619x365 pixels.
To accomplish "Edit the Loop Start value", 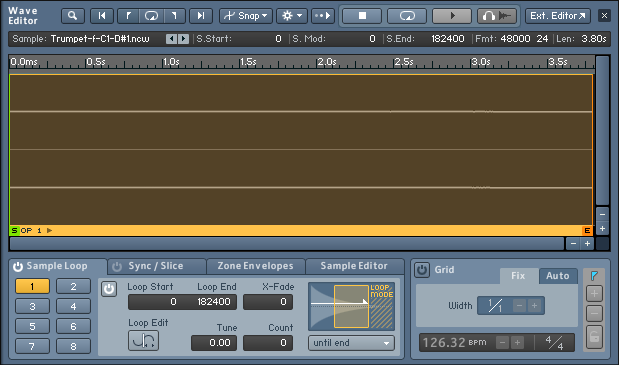I will (x=154, y=302).
